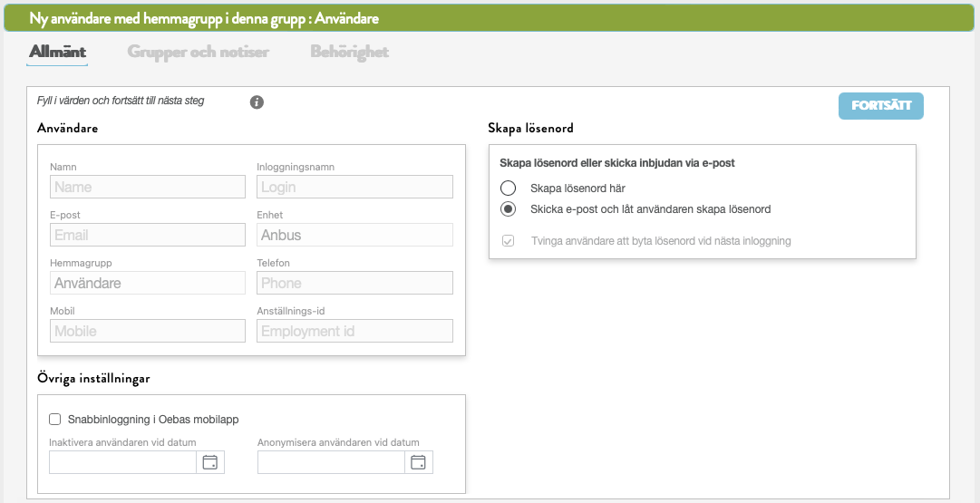Open the Behörighet tab
This screenshot has height=503, width=980.
[x=349, y=52]
